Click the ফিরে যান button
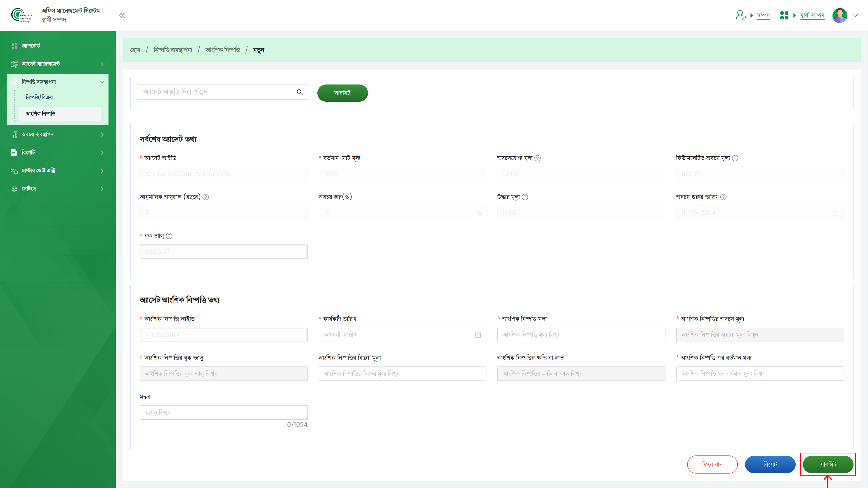 pyautogui.click(x=712, y=465)
